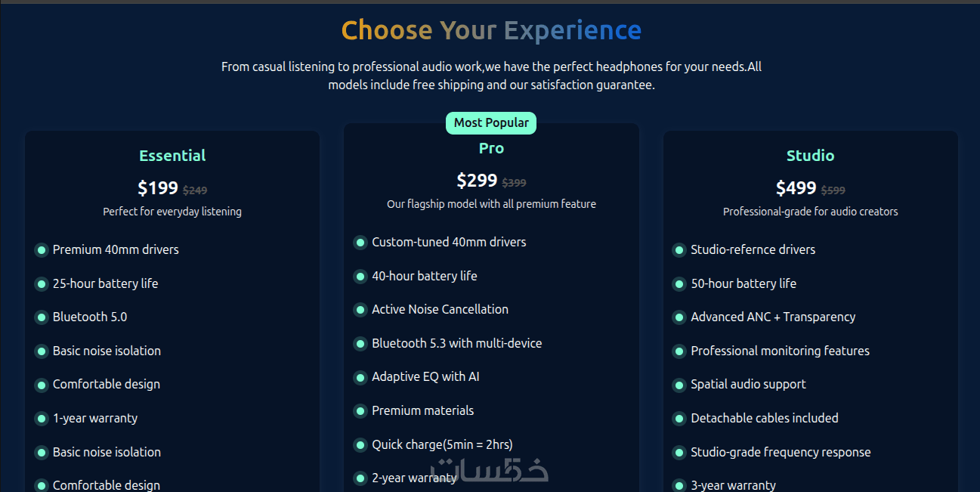Select the Studio plan title

click(810, 156)
